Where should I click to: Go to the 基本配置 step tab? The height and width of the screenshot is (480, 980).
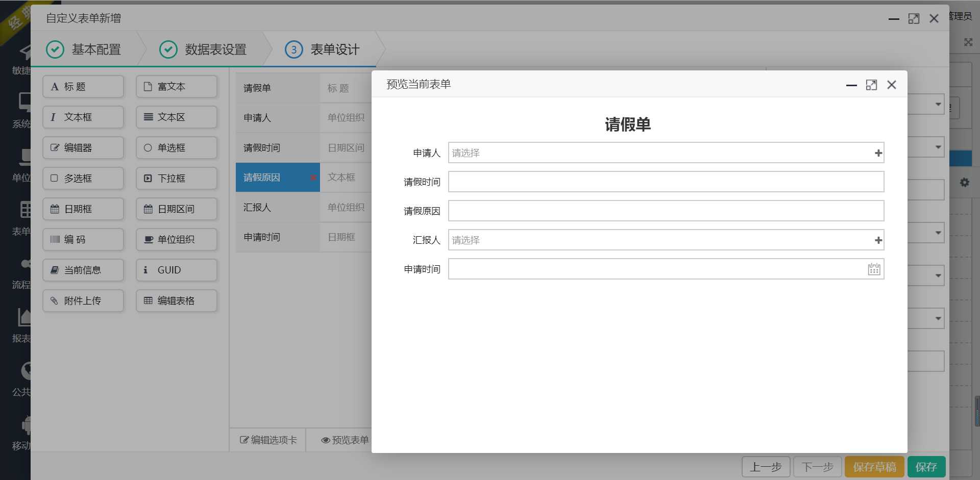(84, 49)
